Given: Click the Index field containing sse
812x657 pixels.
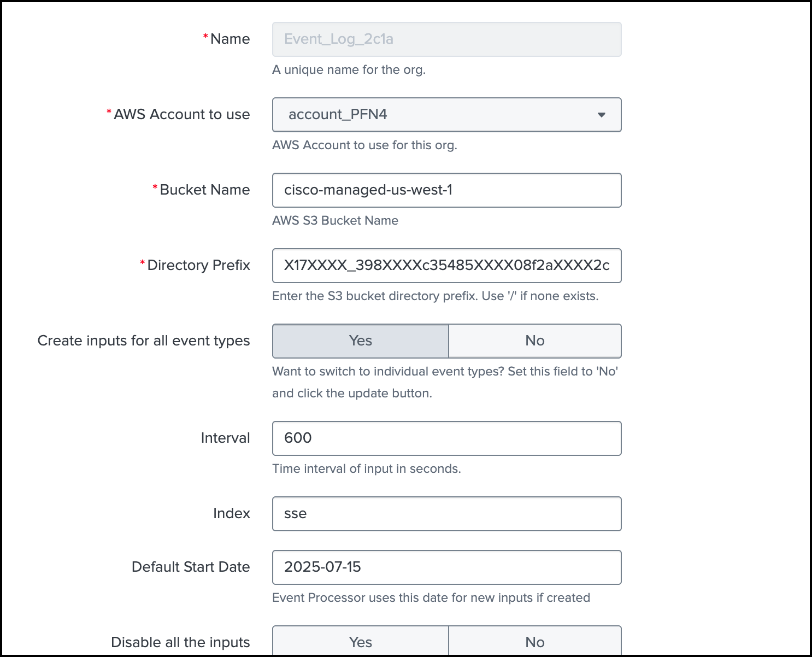Looking at the screenshot, I should click(446, 514).
